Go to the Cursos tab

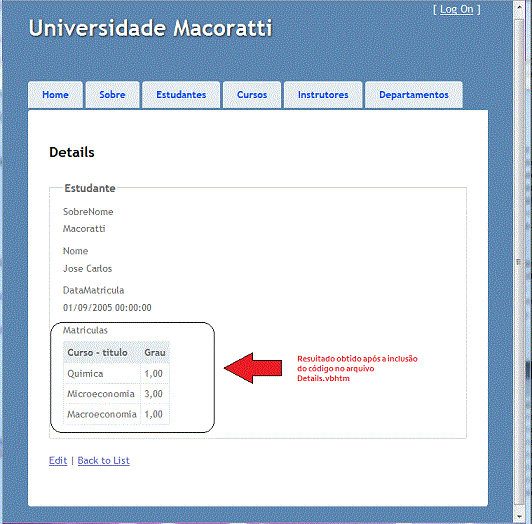252,95
